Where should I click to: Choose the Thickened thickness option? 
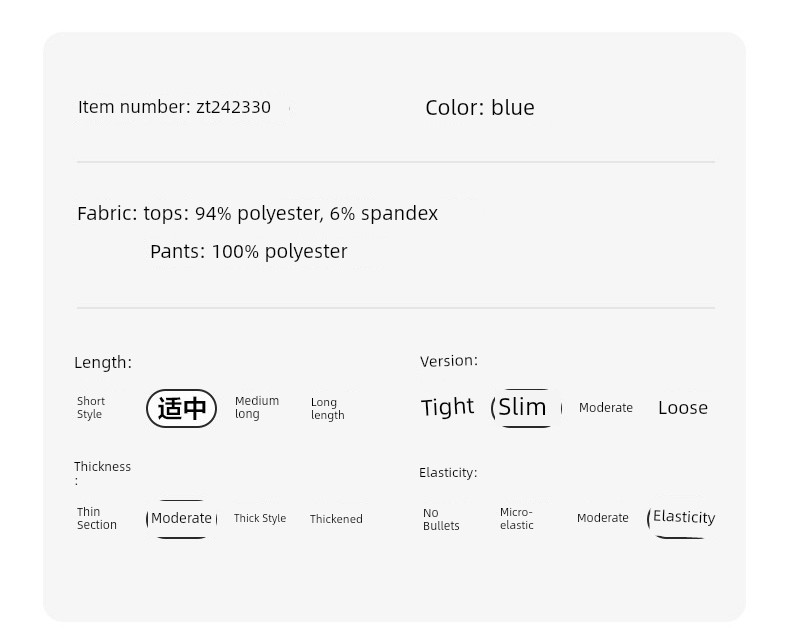(336, 519)
